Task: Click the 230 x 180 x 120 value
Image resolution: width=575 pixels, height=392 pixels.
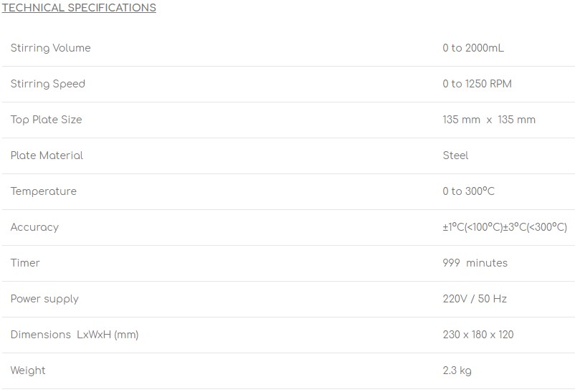Action: (x=477, y=335)
